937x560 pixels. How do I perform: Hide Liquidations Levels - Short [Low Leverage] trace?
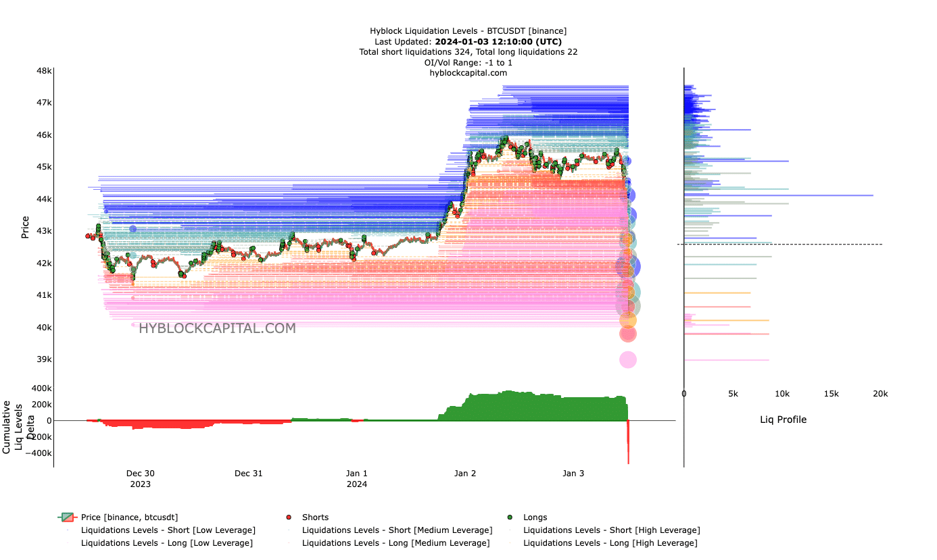(x=168, y=530)
